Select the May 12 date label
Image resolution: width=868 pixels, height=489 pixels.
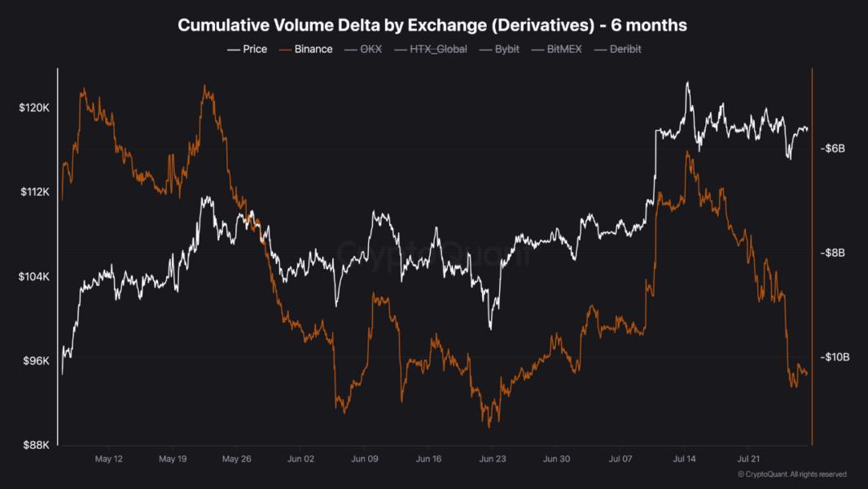click(108, 459)
